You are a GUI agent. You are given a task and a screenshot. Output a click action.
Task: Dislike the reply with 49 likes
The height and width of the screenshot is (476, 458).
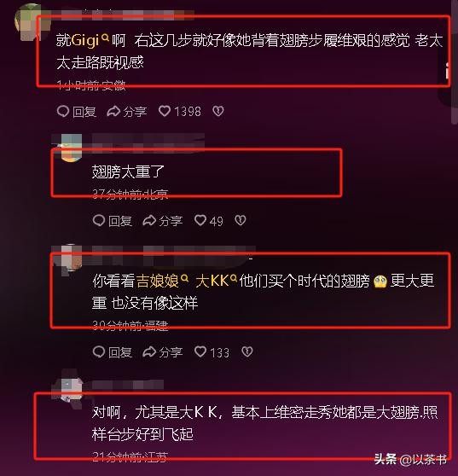[x=241, y=220]
